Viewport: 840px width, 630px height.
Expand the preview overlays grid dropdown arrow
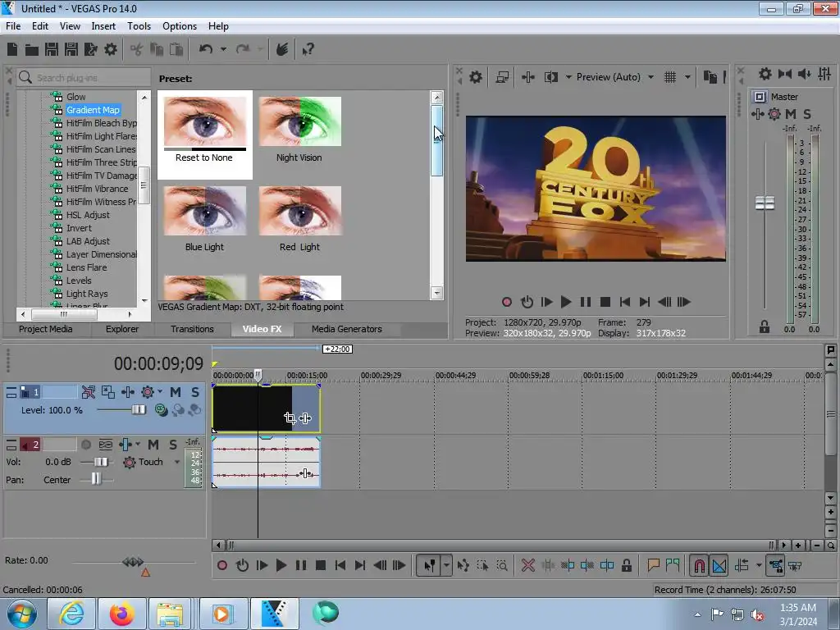click(x=687, y=77)
